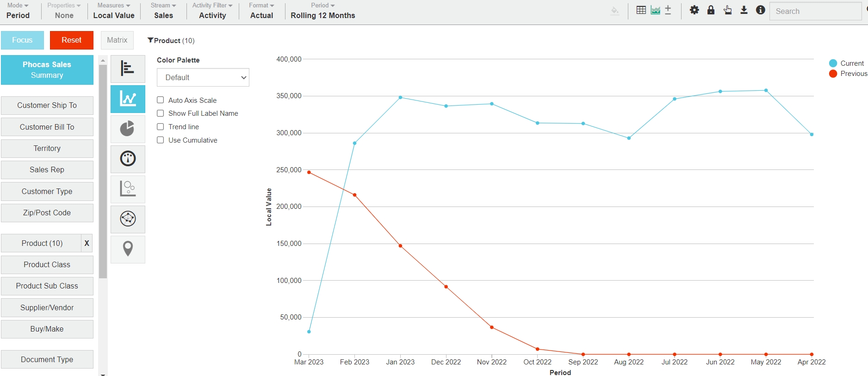Switch to grid table view icon
The width and height of the screenshot is (868, 376).
click(641, 10)
